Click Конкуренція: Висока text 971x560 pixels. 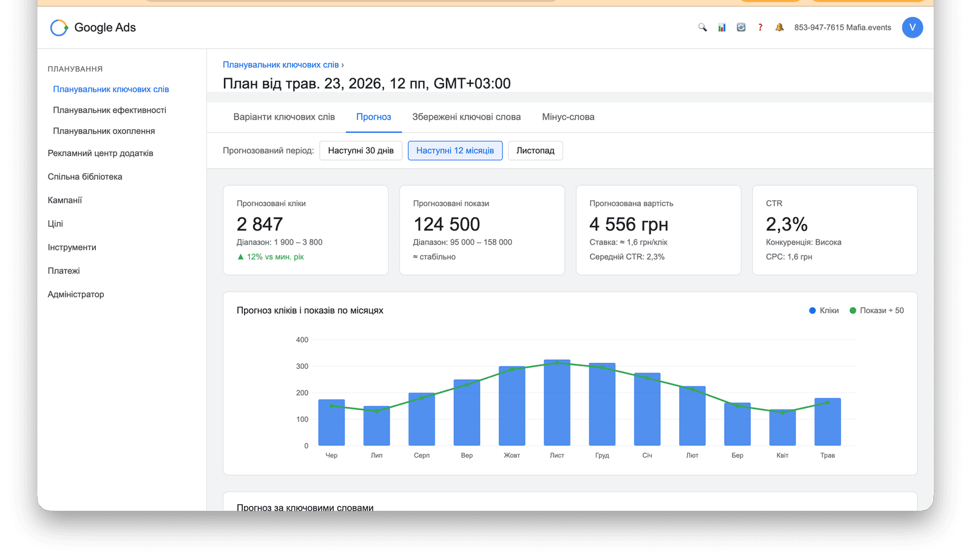click(x=804, y=243)
